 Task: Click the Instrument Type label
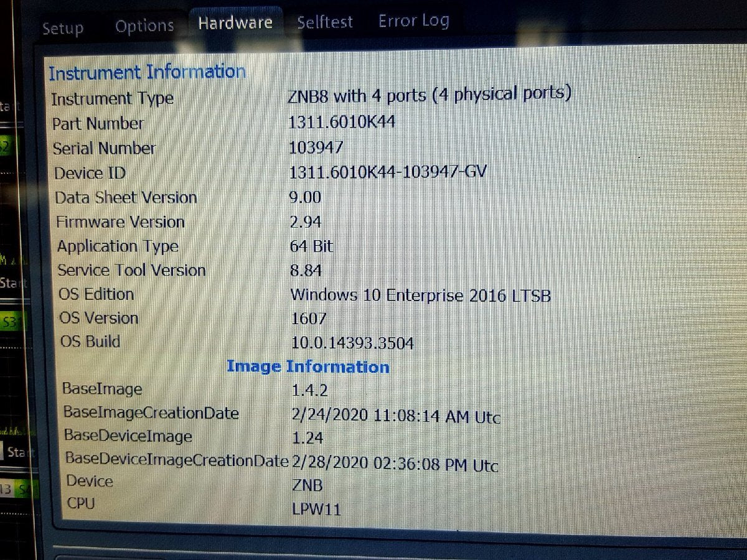112,99
